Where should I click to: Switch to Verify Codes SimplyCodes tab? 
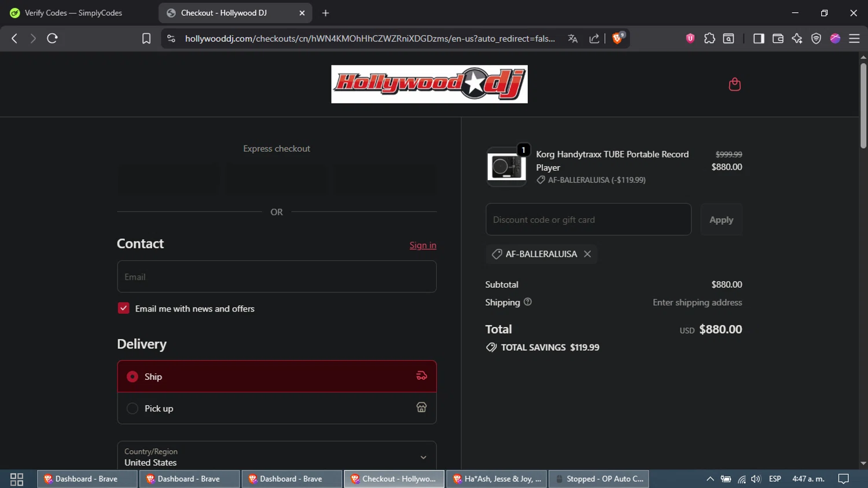point(73,13)
